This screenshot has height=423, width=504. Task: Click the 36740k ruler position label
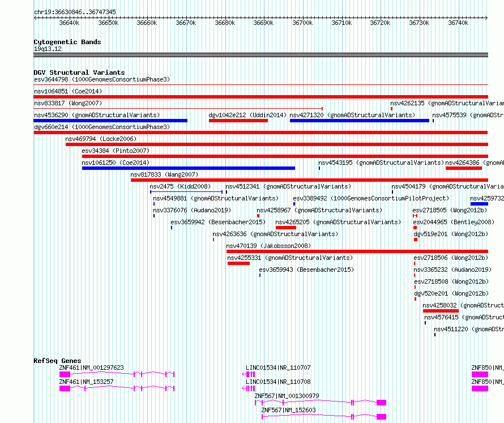(x=458, y=23)
